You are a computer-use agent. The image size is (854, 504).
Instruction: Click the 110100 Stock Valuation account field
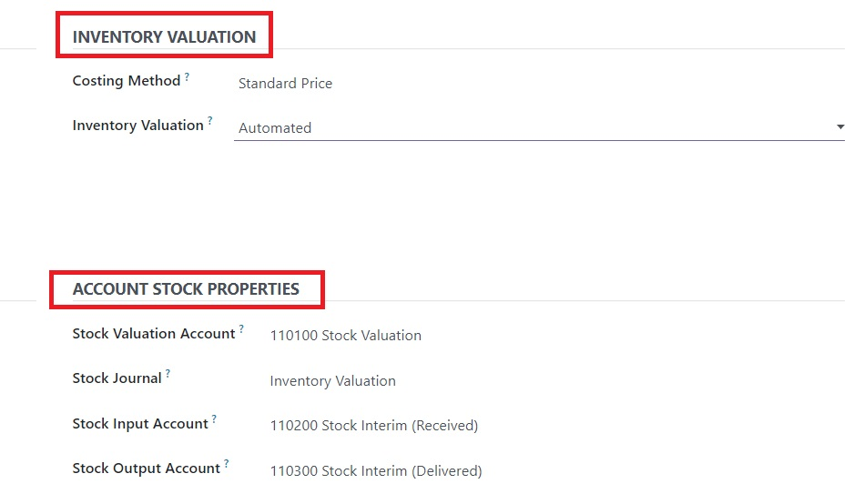(x=346, y=336)
